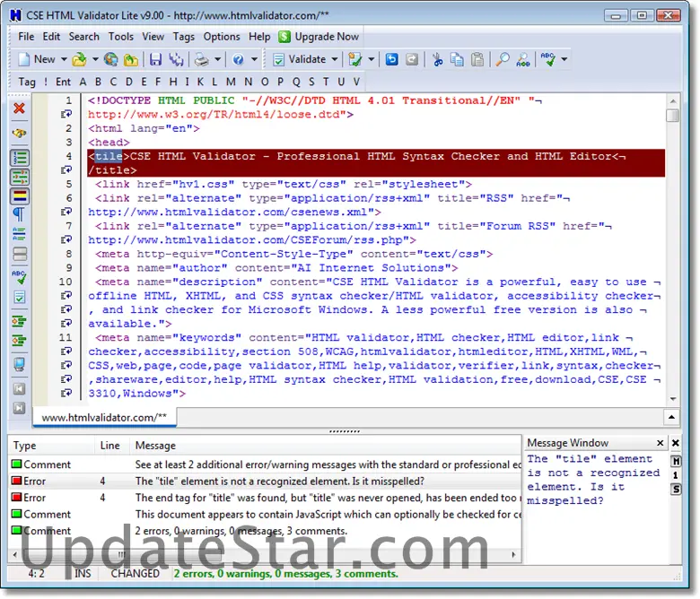The image size is (700, 599).
Task: Copy selection with the Copy icon
Action: click(457, 59)
